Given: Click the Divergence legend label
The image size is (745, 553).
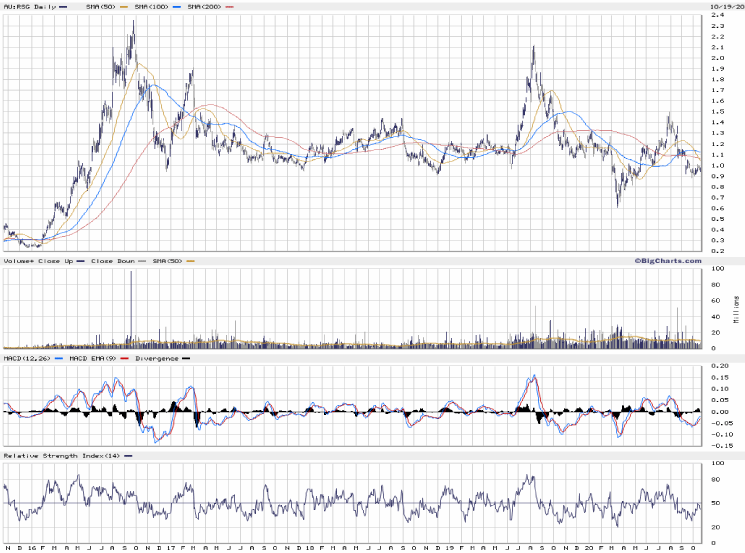Looking at the screenshot, I should pos(156,358).
